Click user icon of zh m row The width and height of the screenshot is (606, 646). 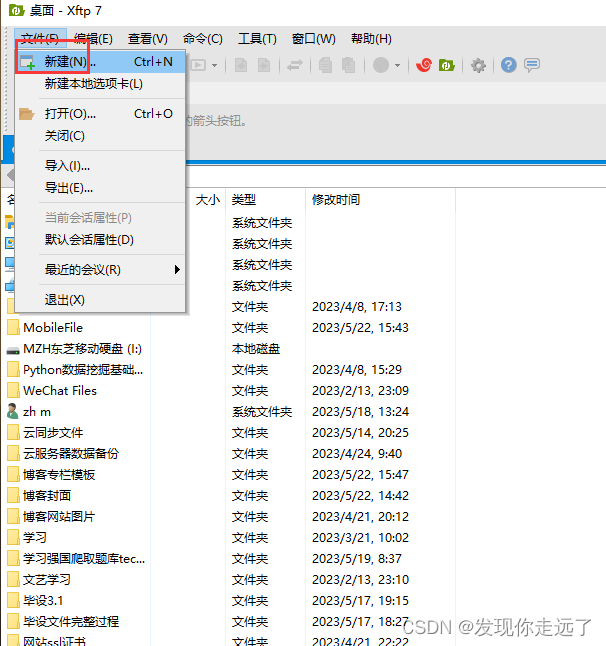[x=13, y=411]
